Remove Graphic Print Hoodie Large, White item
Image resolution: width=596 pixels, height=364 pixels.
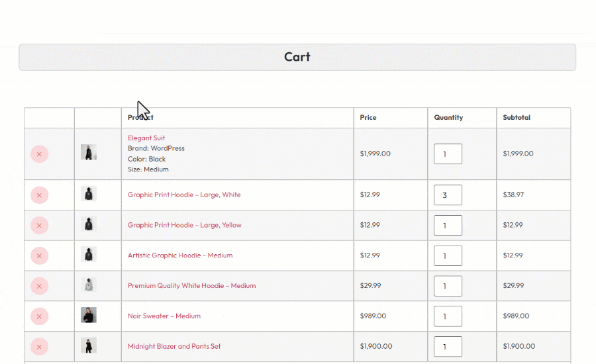(x=39, y=195)
